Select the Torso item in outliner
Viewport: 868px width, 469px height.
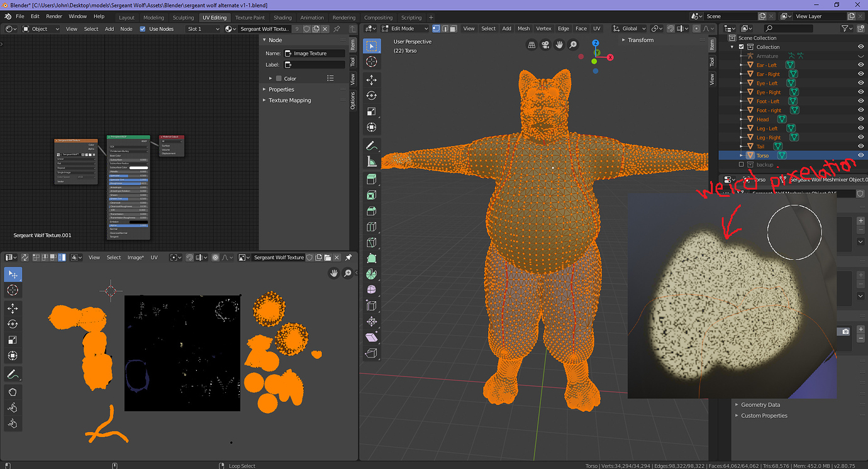tap(762, 155)
